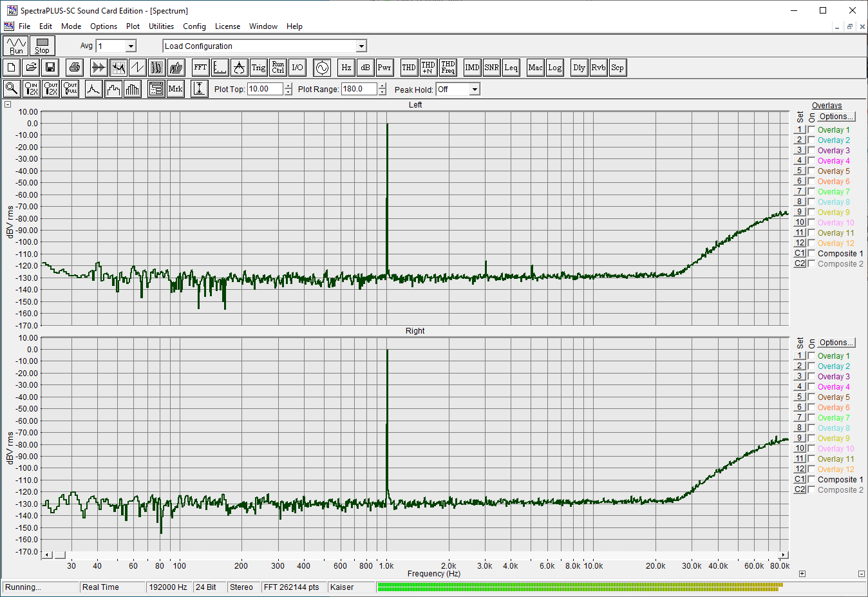Open the Avg count dropdown
Image resolution: width=868 pixels, height=597 pixels.
pos(131,46)
